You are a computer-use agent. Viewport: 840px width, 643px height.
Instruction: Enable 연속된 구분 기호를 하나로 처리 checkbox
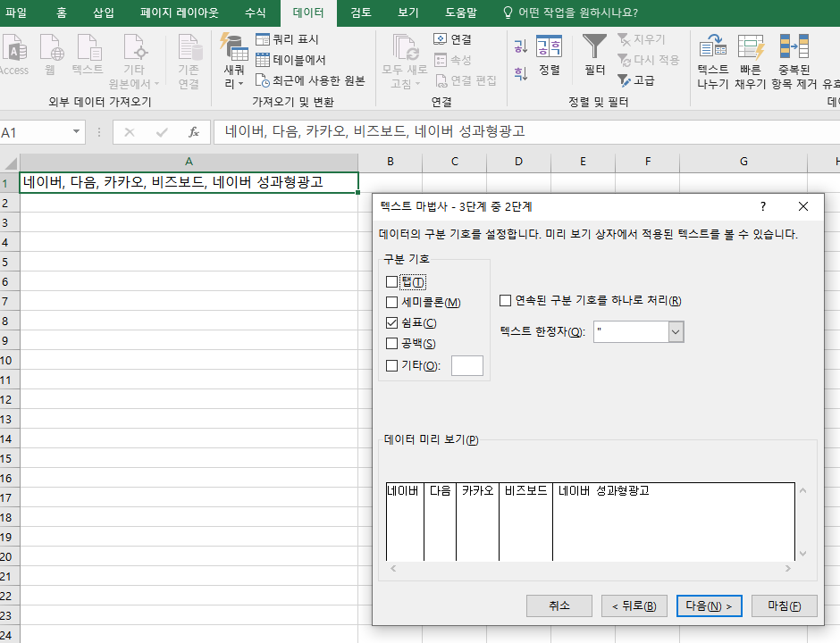(505, 300)
